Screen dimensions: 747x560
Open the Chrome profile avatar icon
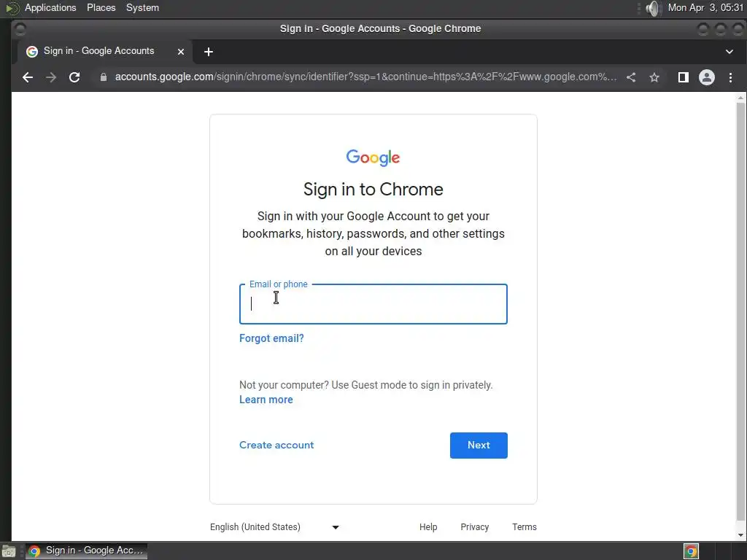tap(706, 77)
